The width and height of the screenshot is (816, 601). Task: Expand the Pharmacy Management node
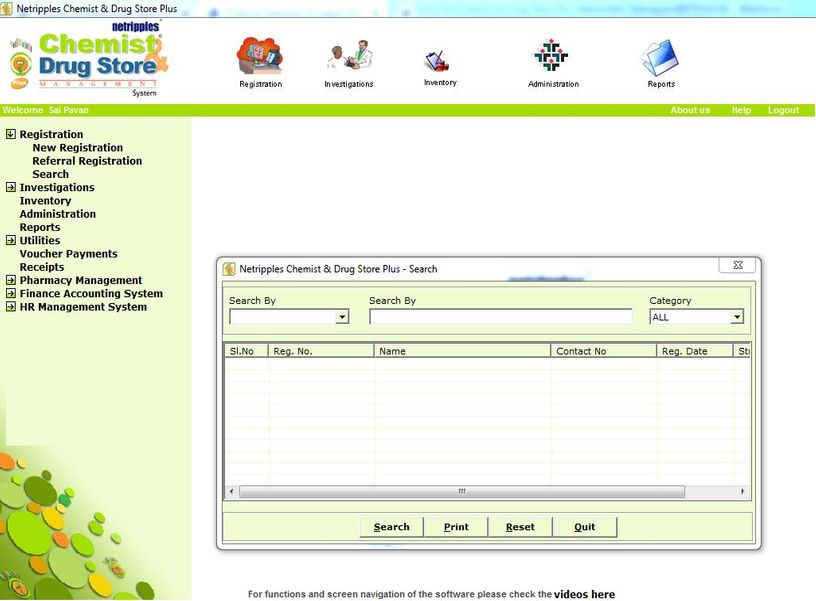tap(11, 280)
